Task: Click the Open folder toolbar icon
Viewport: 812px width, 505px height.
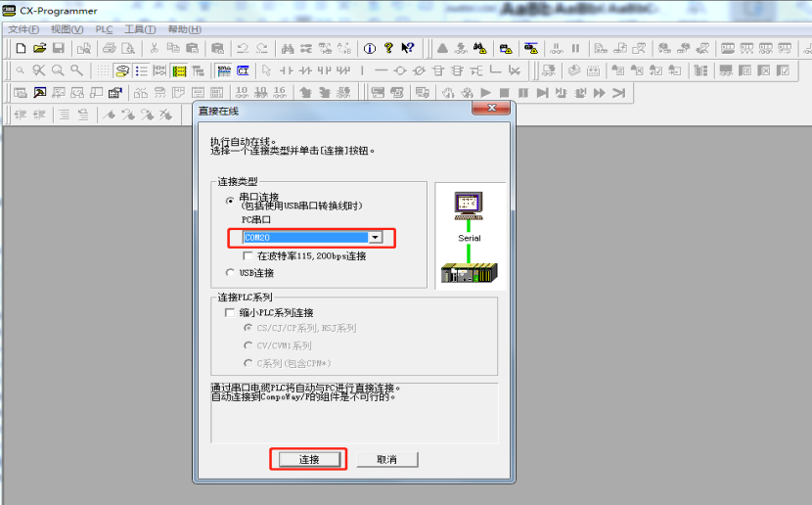Action: click(40, 48)
